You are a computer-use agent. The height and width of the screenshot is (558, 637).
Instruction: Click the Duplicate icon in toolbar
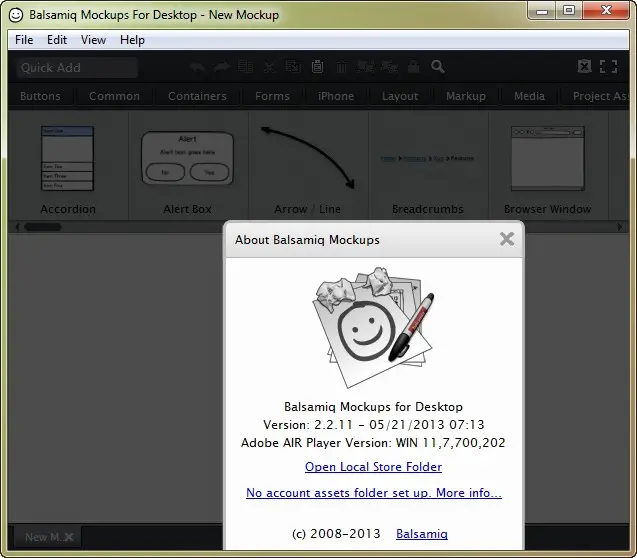[245, 67]
